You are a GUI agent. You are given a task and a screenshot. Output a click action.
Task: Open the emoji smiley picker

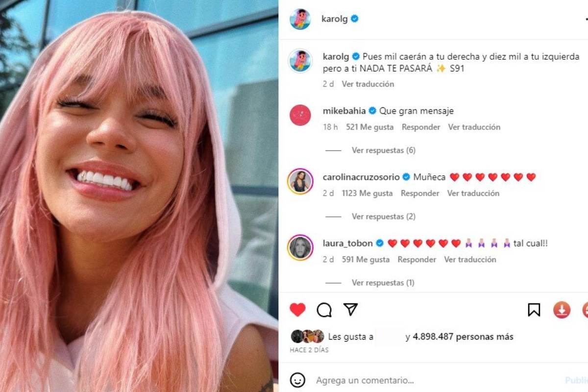pos(297,380)
